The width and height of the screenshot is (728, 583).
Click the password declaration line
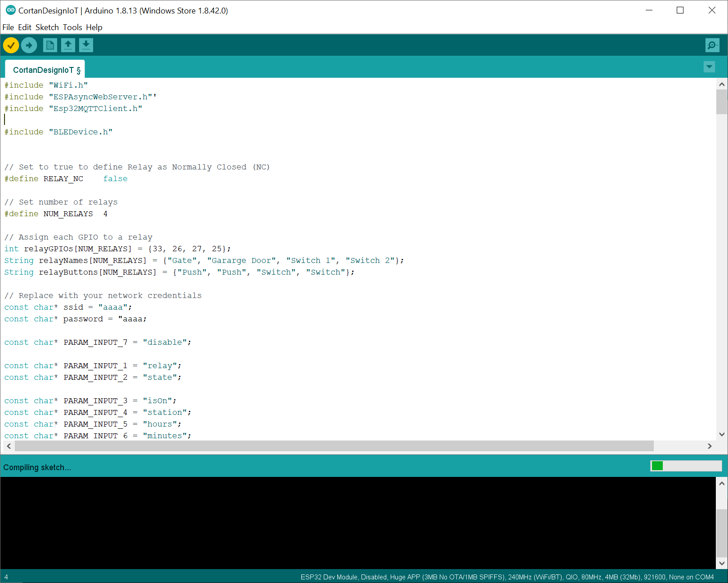click(x=76, y=319)
